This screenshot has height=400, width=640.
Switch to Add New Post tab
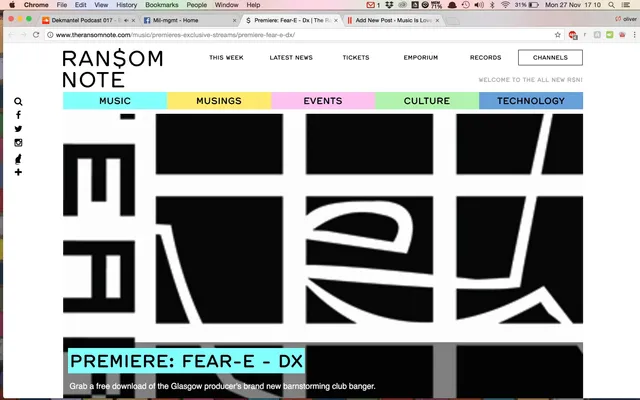[x=392, y=20]
